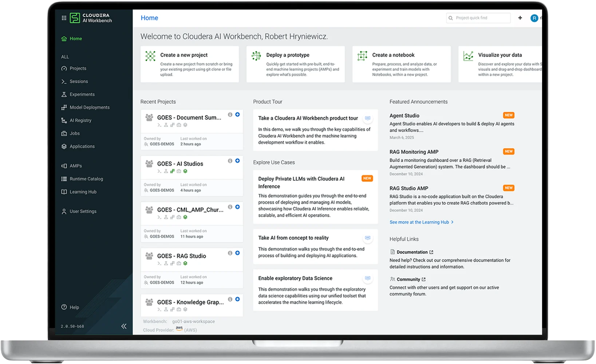The width and height of the screenshot is (596, 364).
Task: Select Home in the sidebar navigation
Action: pyautogui.click(x=75, y=39)
